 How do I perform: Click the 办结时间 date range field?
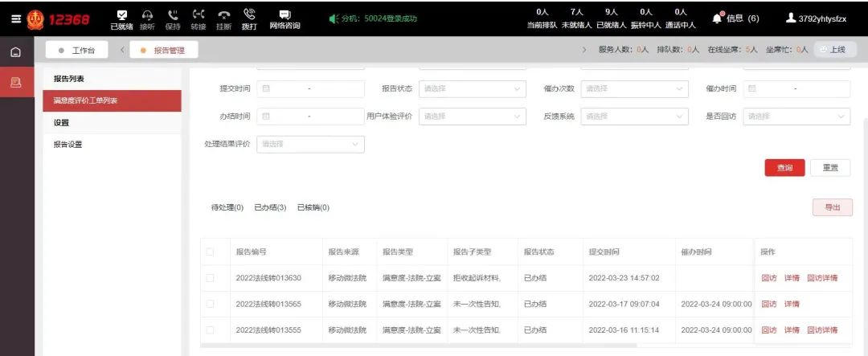click(310, 117)
